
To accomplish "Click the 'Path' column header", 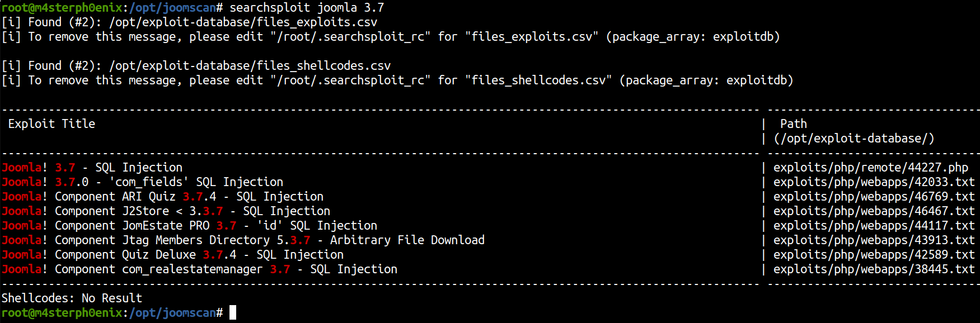I will click(794, 123).
